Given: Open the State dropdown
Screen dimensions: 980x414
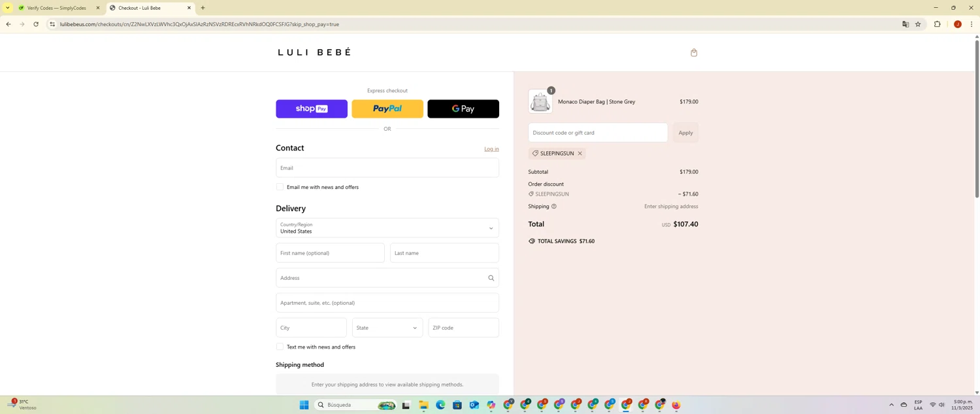Looking at the screenshot, I should (x=387, y=328).
